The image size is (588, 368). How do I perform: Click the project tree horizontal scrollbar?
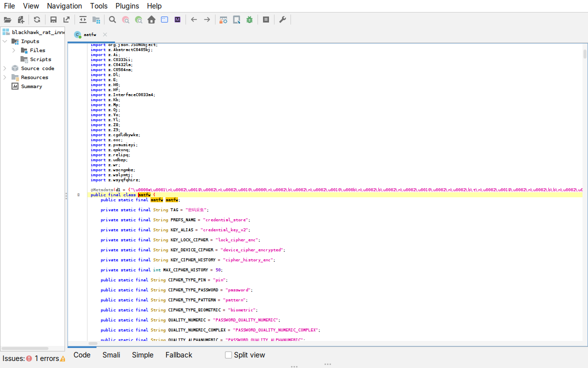[25, 348]
